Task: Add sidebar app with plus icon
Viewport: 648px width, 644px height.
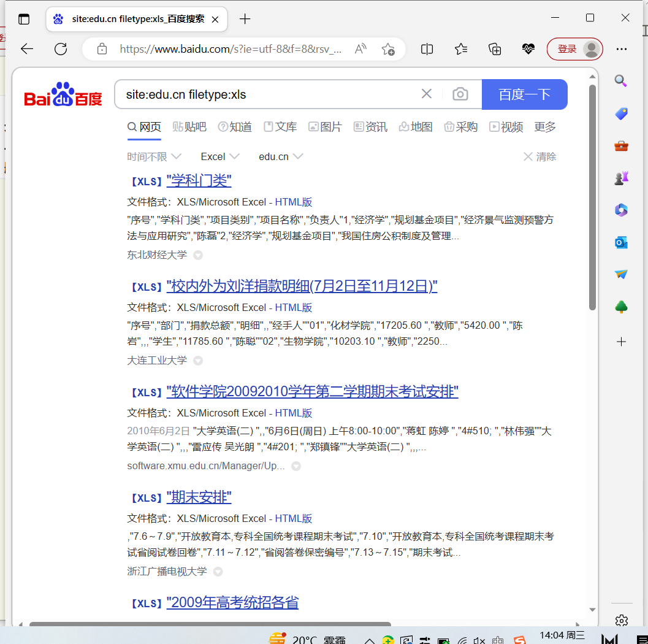Action: pos(621,342)
